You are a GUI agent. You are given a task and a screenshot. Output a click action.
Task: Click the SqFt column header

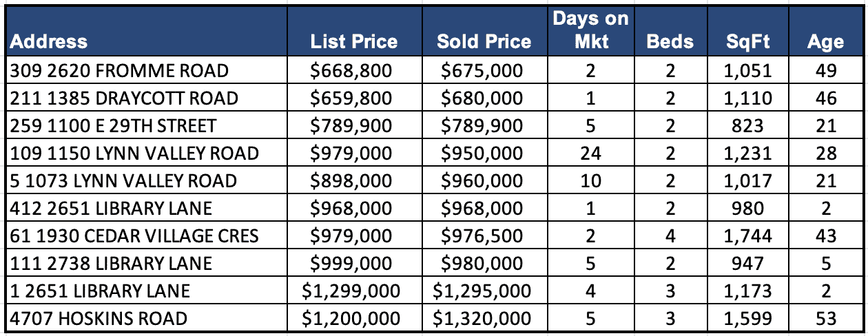click(x=748, y=41)
